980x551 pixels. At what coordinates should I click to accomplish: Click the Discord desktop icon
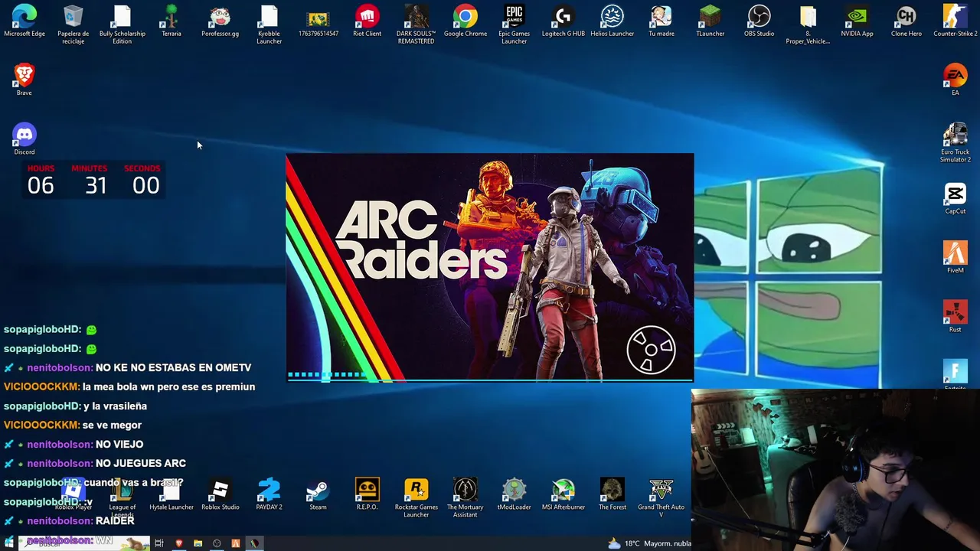click(24, 139)
